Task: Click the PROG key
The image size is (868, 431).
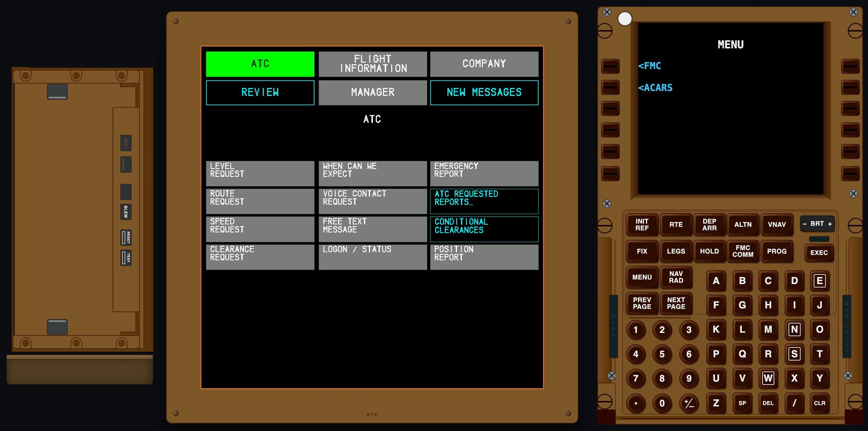Action: click(x=776, y=251)
